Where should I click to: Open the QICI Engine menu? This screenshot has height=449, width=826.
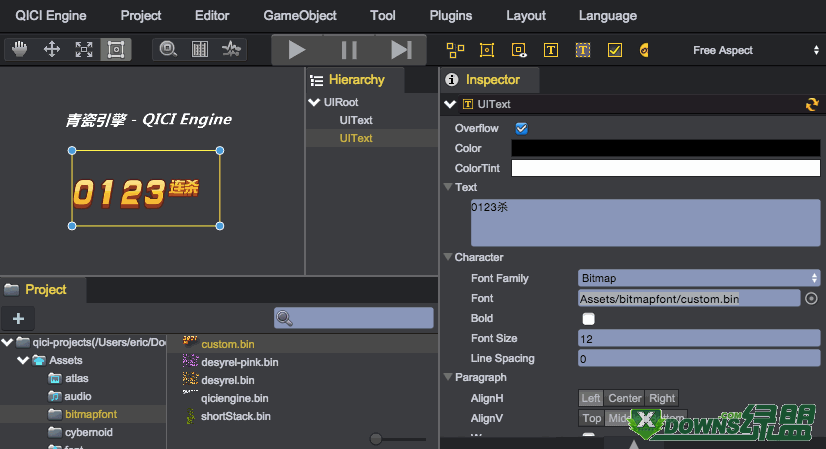point(51,16)
